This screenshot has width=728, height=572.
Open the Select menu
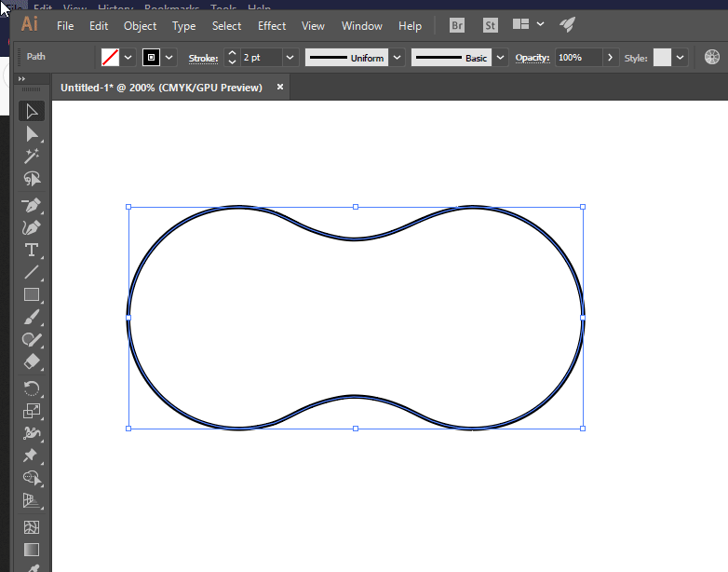pos(226,26)
